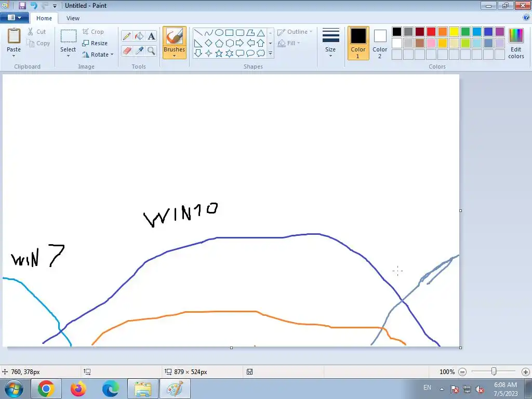Expand the Select dropdown arrow
Image resolution: width=532 pixels, height=399 pixels.
point(68,56)
